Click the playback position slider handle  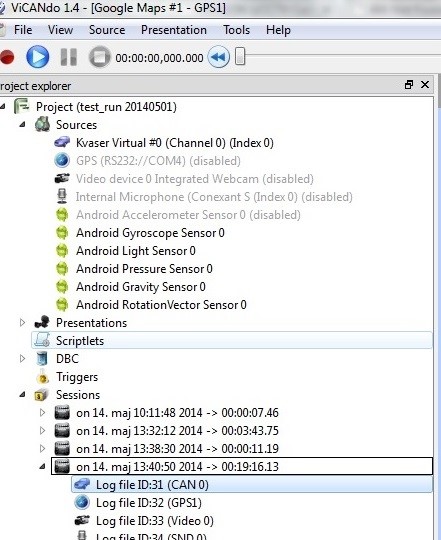(240, 56)
